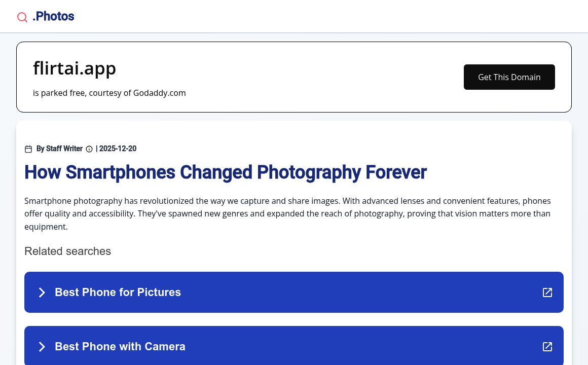The height and width of the screenshot is (365, 588).
Task: Open the Best Phone for Pictures search
Action: (x=118, y=293)
